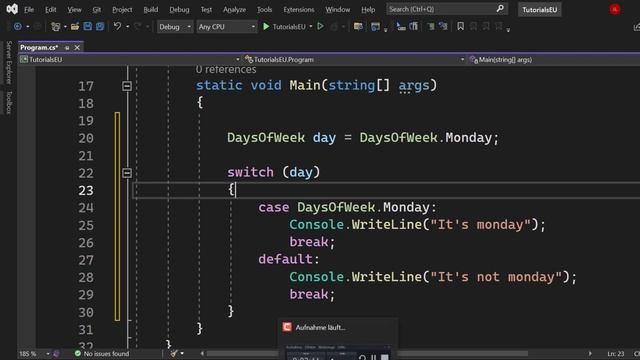Open the Extensions menu
640x360 pixels.
pos(299,9)
